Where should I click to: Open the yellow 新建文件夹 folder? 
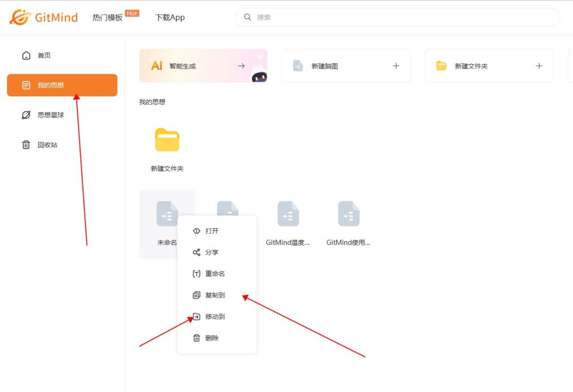(x=167, y=140)
